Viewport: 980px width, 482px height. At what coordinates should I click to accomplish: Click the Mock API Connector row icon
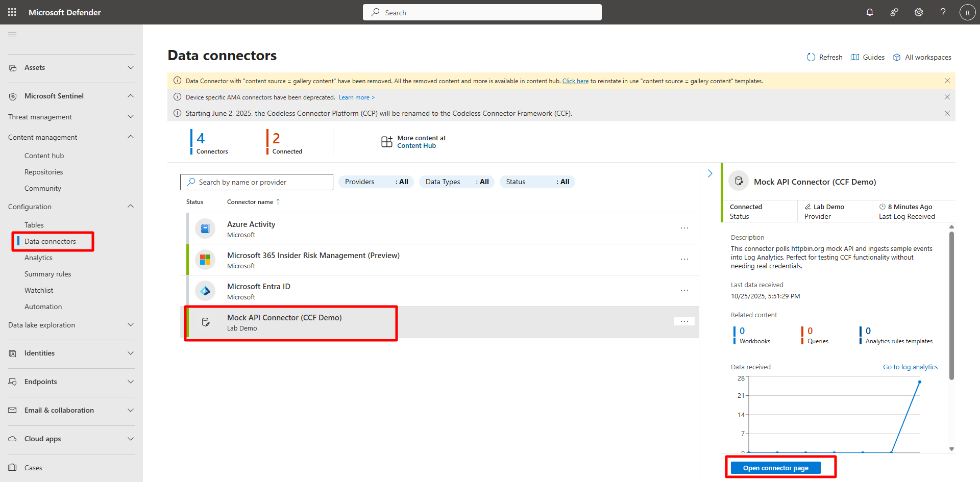tap(206, 322)
